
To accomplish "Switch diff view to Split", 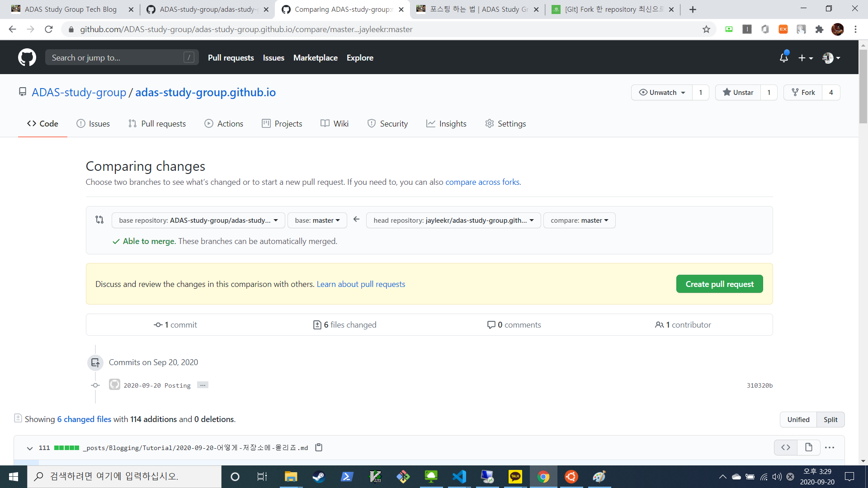I will click(x=830, y=419).
